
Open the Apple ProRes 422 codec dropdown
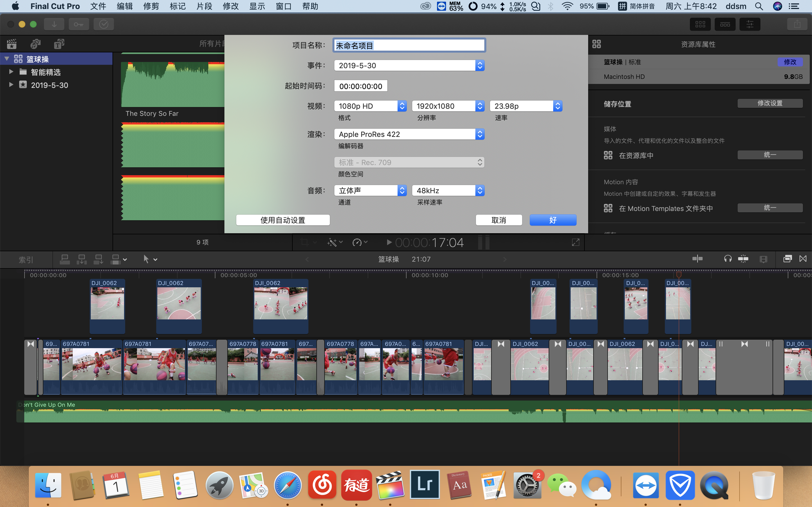click(x=409, y=134)
